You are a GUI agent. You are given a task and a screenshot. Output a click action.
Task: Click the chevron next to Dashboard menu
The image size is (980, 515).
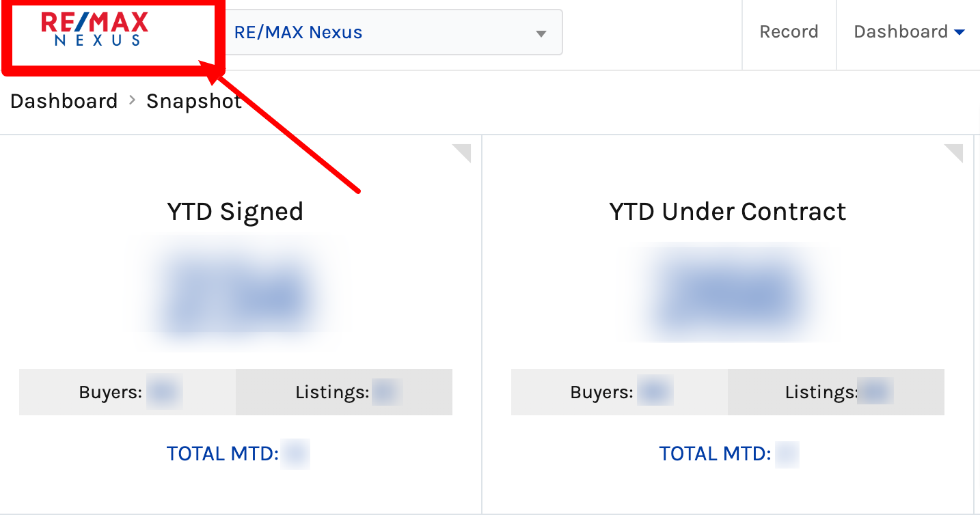[959, 31]
